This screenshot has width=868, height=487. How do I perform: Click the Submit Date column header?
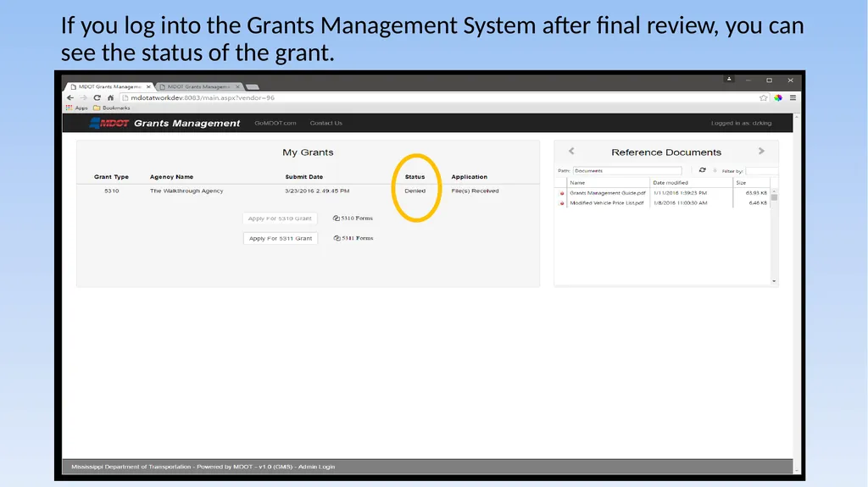tap(304, 177)
